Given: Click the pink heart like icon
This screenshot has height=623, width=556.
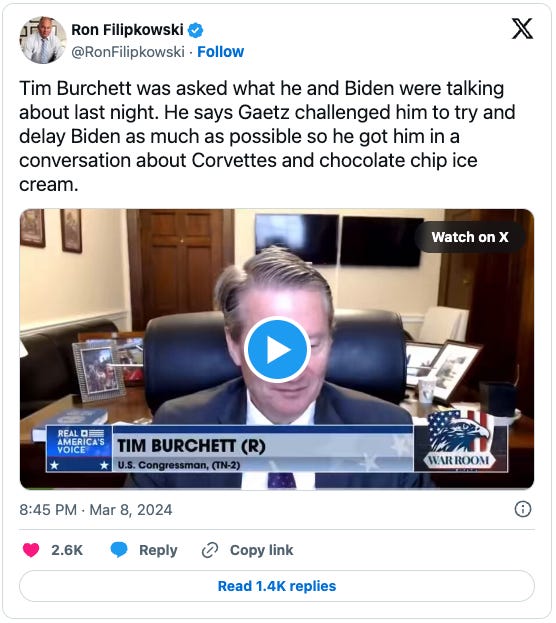Looking at the screenshot, I should coord(31,550).
